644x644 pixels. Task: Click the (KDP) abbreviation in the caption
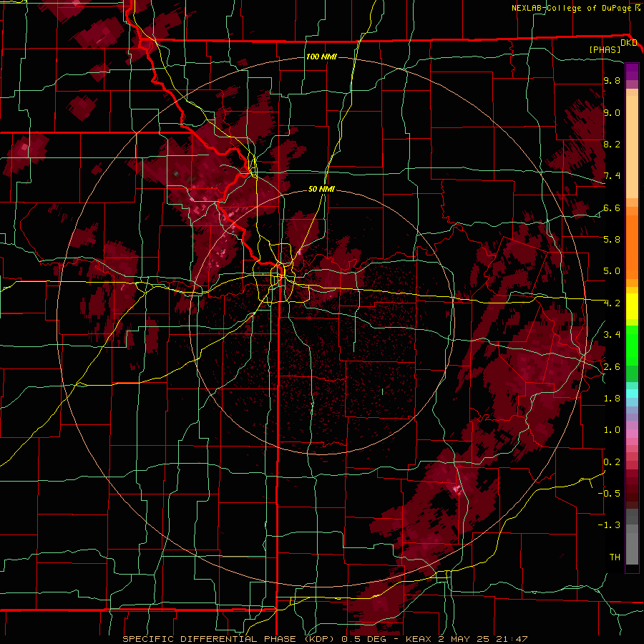(x=321, y=639)
